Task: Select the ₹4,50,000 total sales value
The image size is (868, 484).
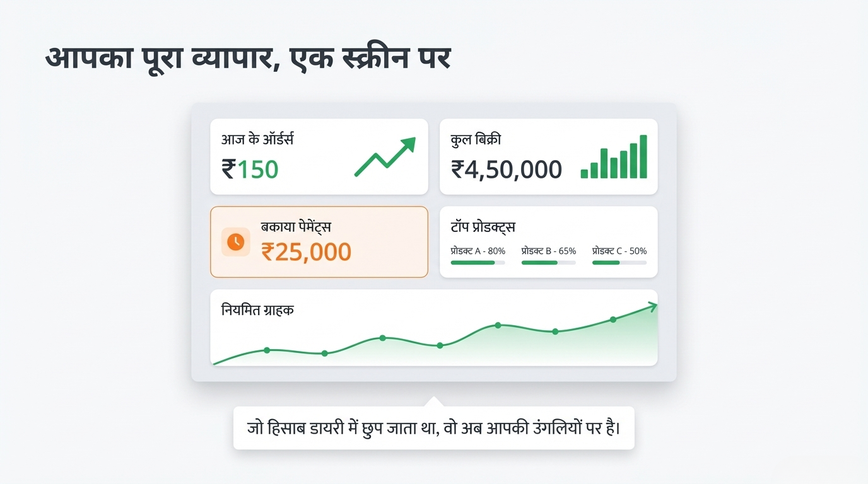Action: 506,170
